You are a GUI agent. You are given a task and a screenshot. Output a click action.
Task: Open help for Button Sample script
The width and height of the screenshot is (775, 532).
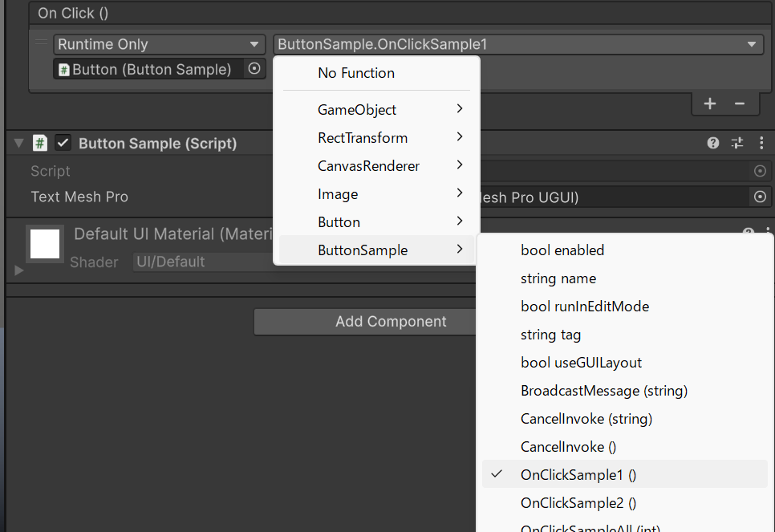712,144
